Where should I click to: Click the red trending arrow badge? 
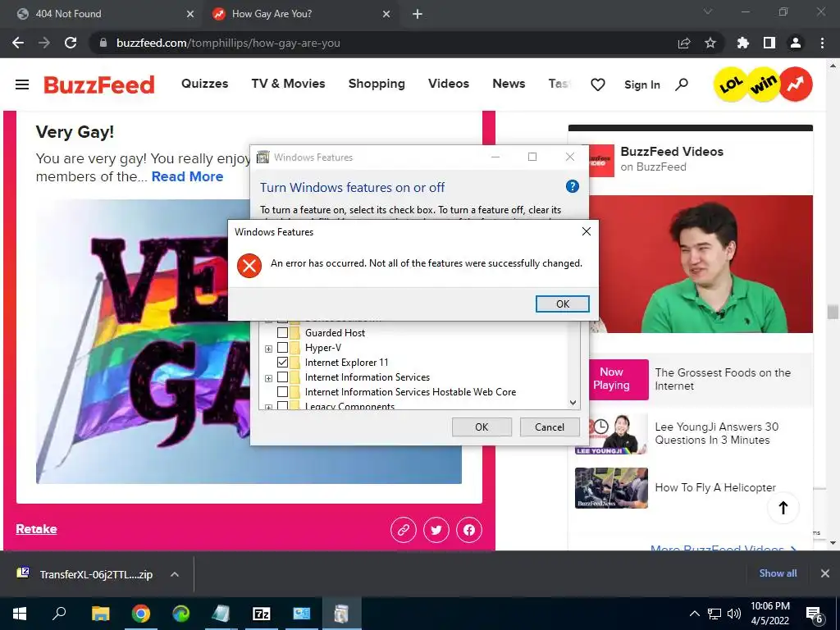click(796, 84)
